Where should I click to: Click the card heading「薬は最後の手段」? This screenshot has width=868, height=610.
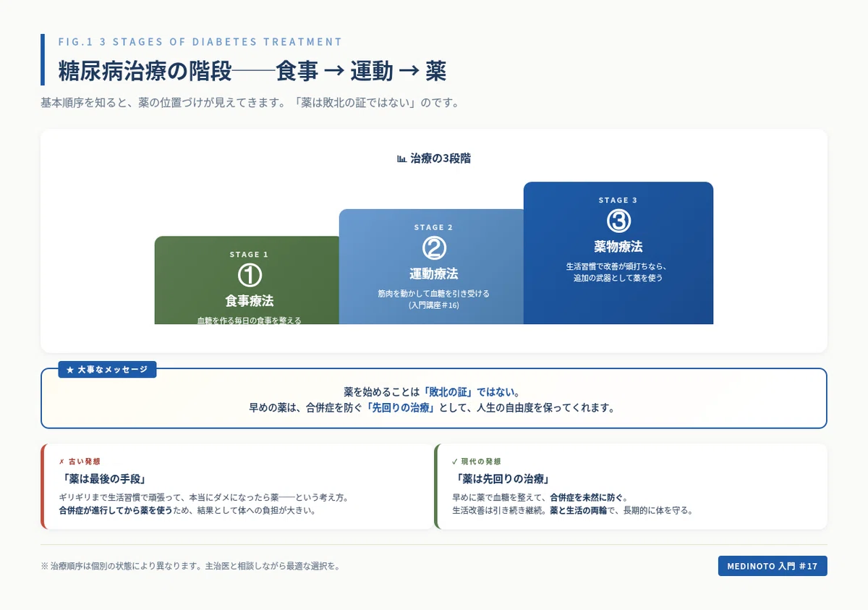pyautogui.click(x=105, y=479)
